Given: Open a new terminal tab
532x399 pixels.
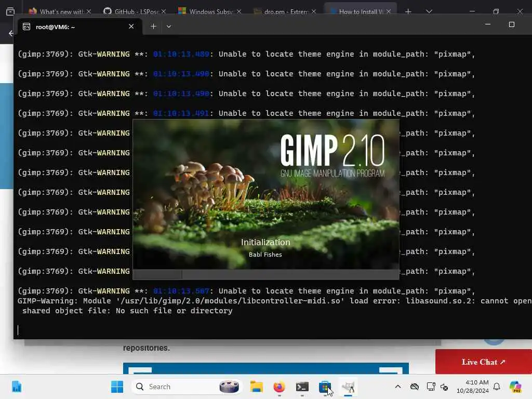Looking at the screenshot, I should point(153,26).
